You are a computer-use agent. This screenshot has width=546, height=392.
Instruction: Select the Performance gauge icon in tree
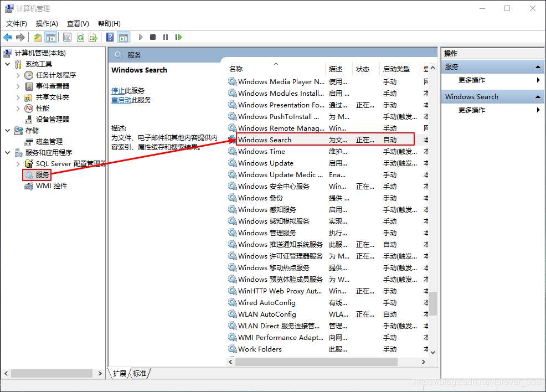click(x=29, y=109)
